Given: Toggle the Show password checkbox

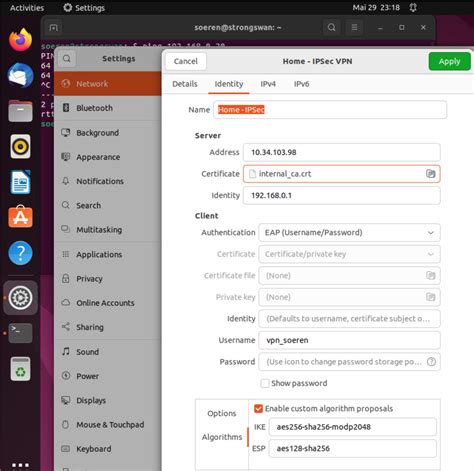Looking at the screenshot, I should [x=265, y=383].
